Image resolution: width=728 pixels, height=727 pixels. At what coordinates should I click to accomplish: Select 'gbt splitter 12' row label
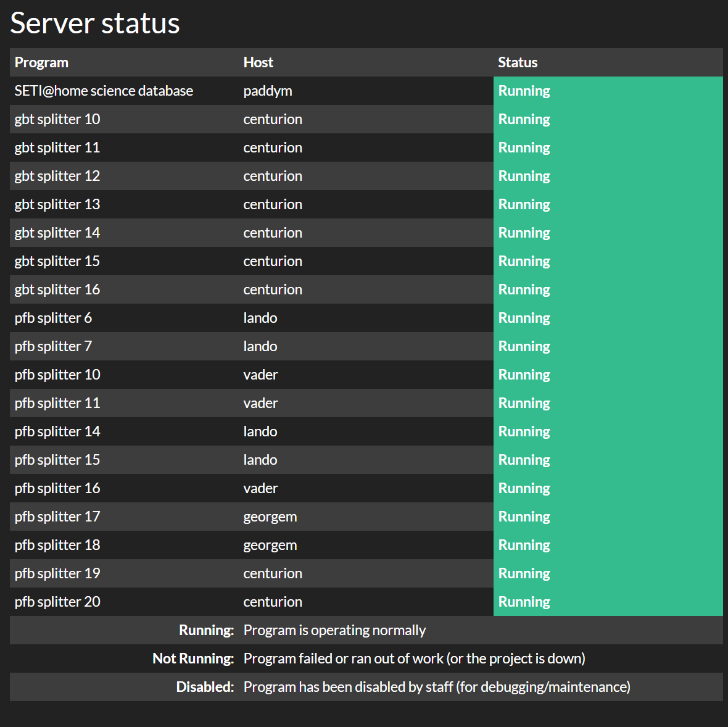pyautogui.click(x=57, y=176)
